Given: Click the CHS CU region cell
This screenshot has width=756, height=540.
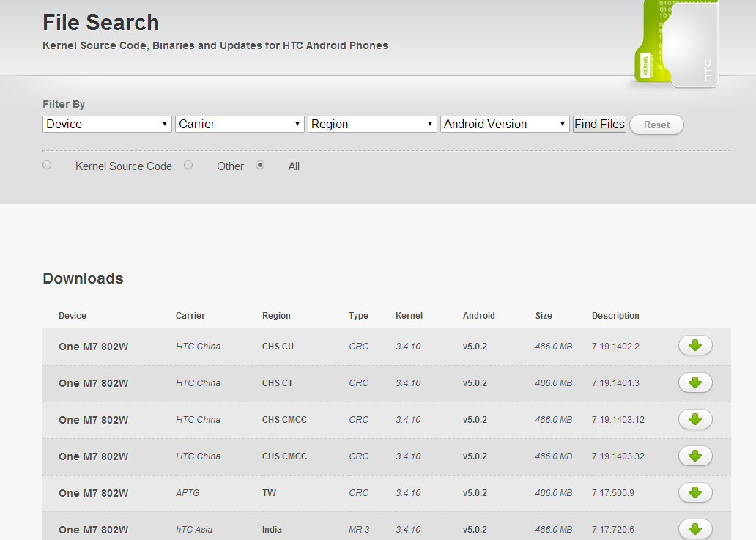Looking at the screenshot, I should tap(278, 346).
